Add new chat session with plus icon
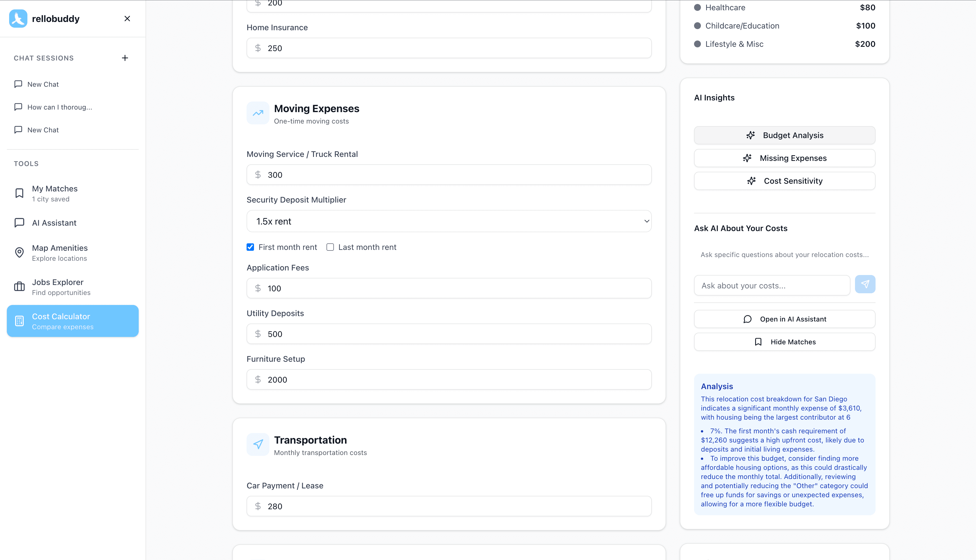976x560 pixels. tap(125, 58)
